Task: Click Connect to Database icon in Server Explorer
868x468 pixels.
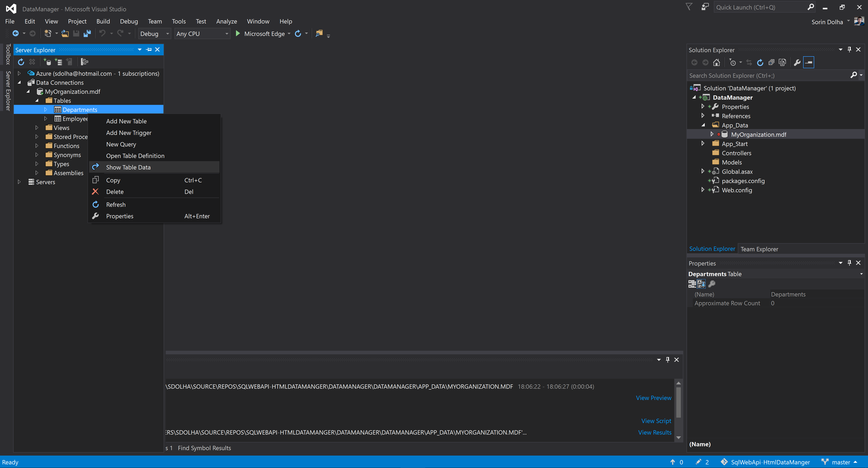Action: [x=47, y=62]
